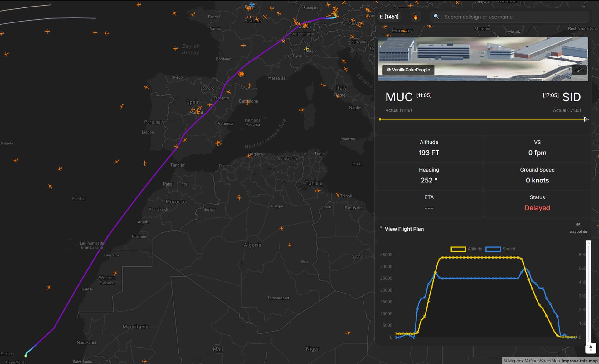Click the flame heatmap icon
Screen dimensions: 599x364
416,17
